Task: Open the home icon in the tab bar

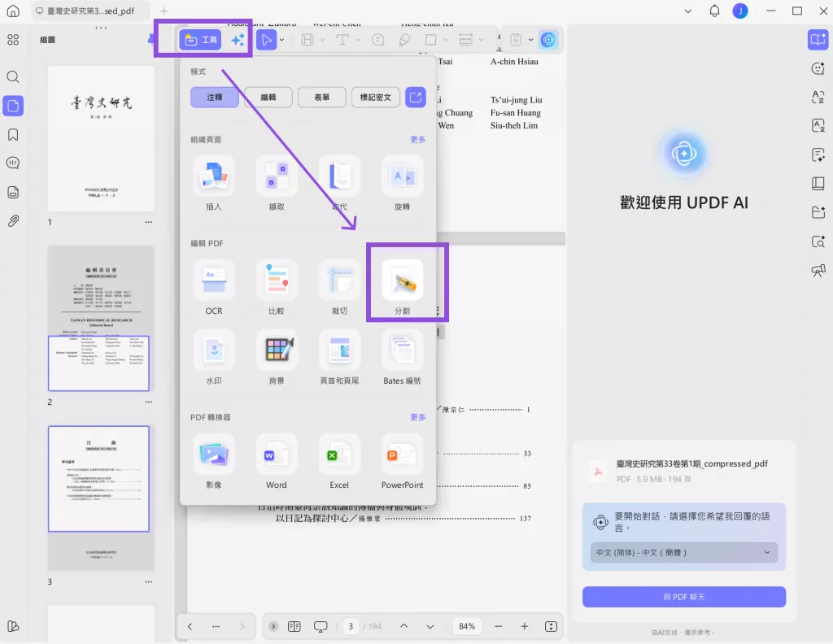Action: click(13, 11)
